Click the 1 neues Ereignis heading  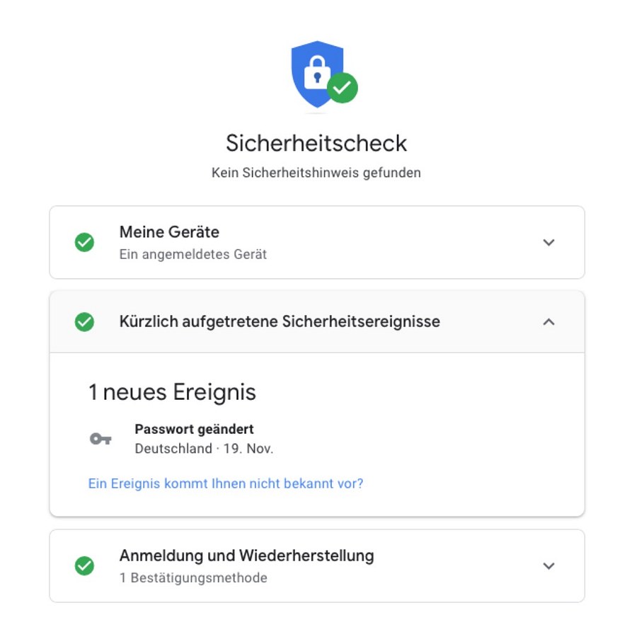click(172, 392)
